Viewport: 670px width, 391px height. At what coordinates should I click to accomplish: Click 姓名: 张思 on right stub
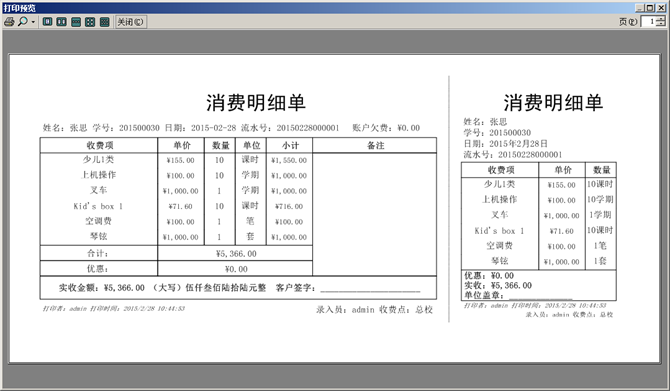point(485,122)
